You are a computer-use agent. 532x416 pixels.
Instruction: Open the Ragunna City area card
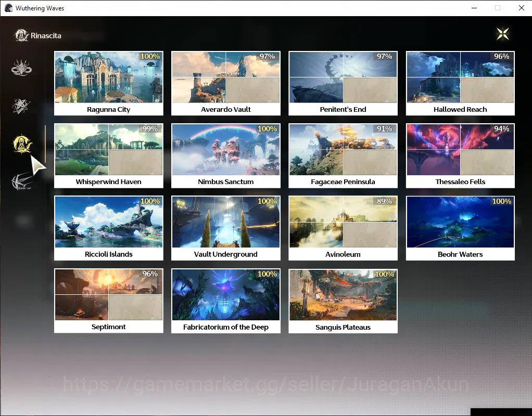[x=109, y=83]
